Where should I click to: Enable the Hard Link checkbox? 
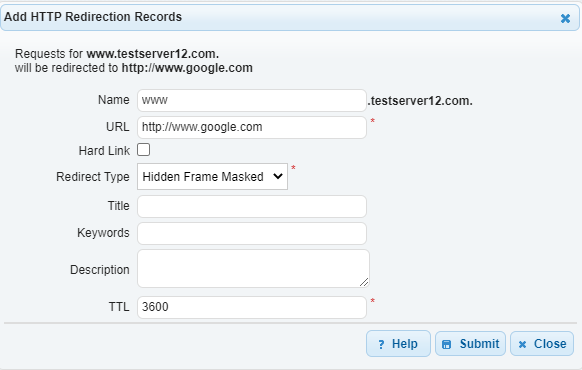pyautogui.click(x=144, y=150)
